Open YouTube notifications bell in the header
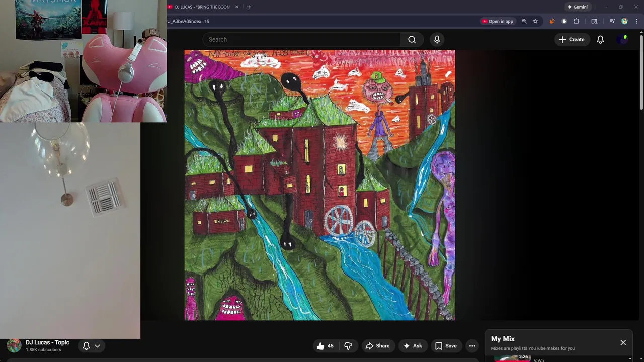The image size is (644, 362). 600,39
